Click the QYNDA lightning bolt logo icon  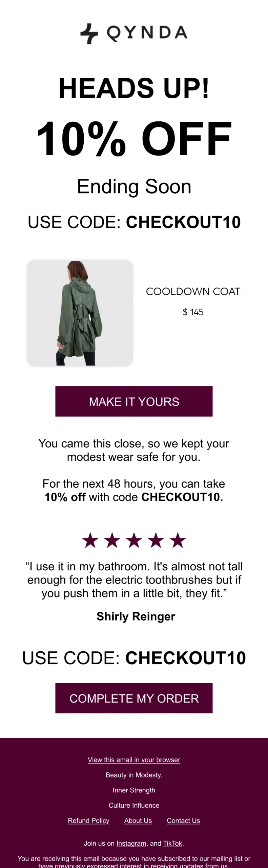(89, 33)
